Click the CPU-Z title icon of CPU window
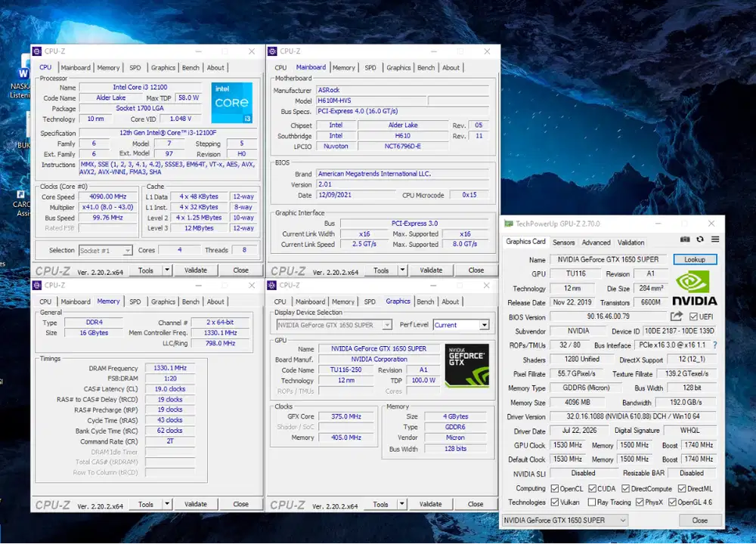Viewport: 756px width, 544px height. (37, 51)
